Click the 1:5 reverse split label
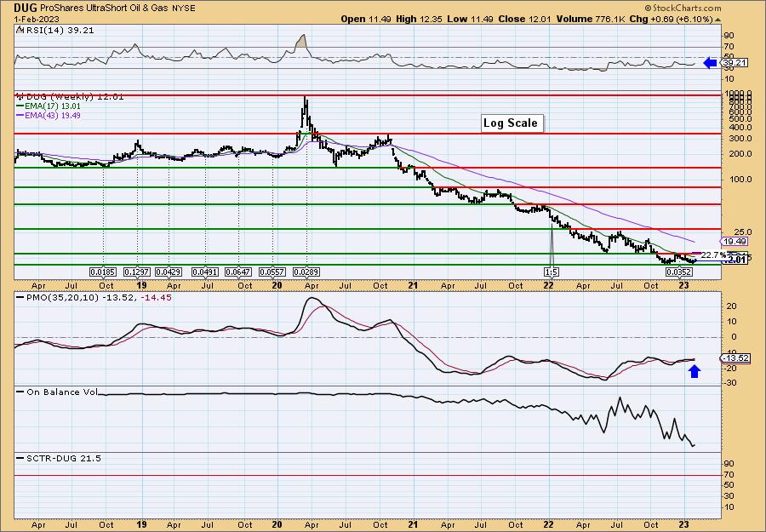This screenshot has height=532, width=766. 551,272
